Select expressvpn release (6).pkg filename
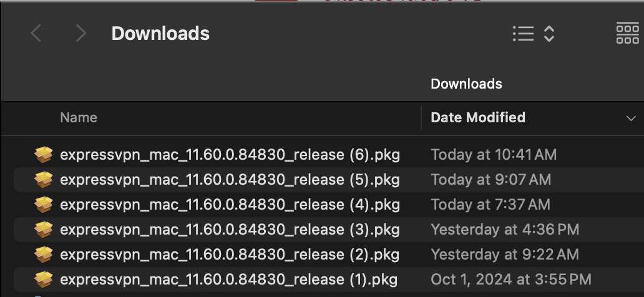This screenshot has height=297, width=644. 230,154
